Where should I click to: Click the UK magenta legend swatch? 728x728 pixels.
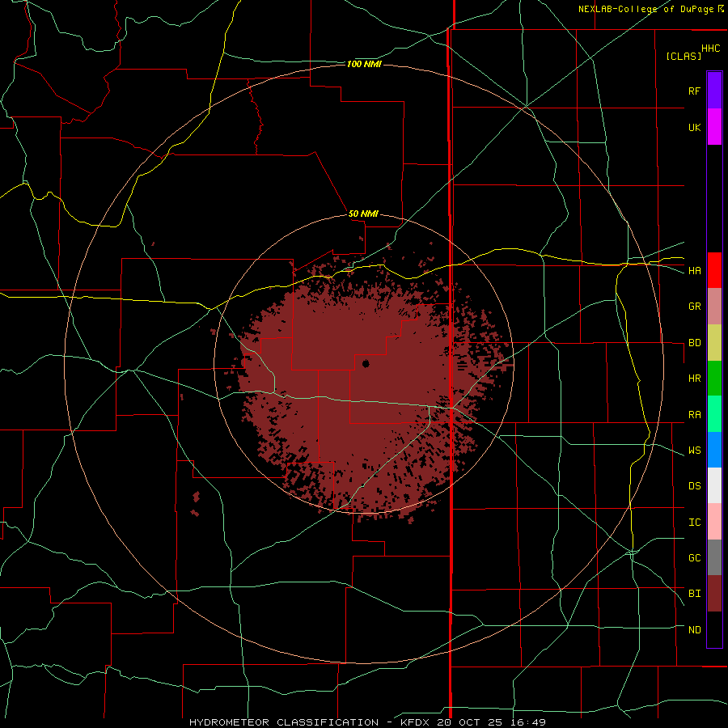[x=714, y=127]
